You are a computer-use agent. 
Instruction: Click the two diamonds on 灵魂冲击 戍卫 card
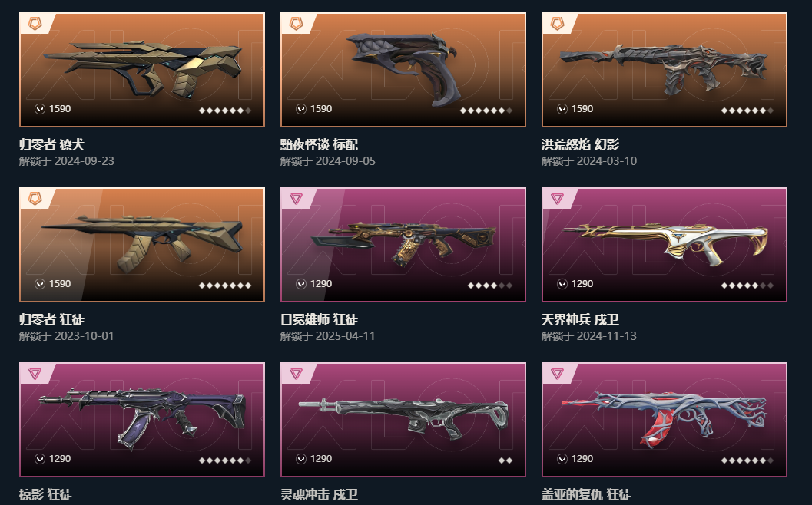click(505, 460)
